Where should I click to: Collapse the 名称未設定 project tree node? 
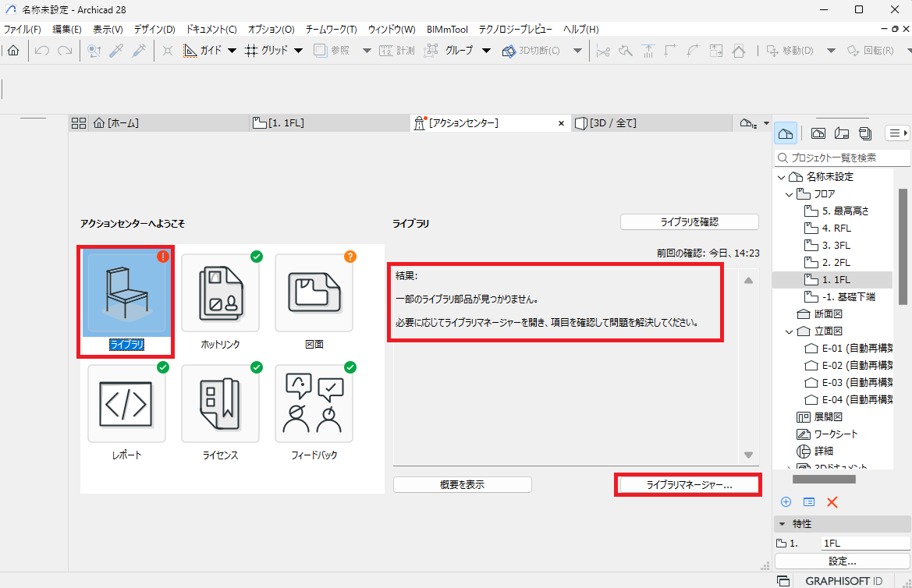click(781, 177)
